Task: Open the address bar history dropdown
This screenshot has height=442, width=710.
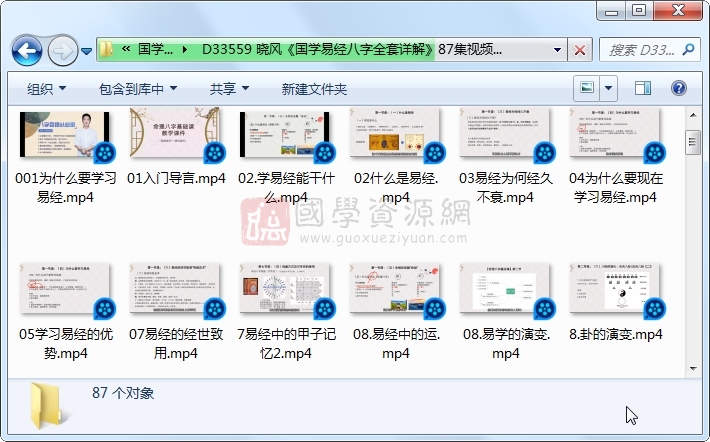Action: point(557,49)
